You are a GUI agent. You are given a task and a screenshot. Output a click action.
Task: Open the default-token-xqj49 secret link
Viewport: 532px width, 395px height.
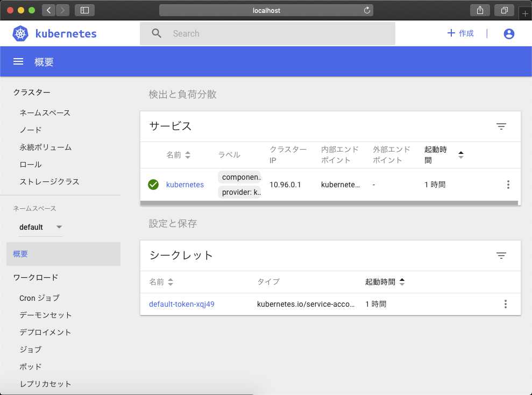click(x=182, y=304)
